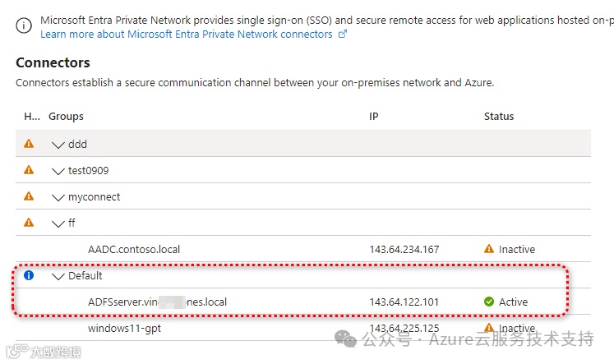
Task: Sort by the Status column header
Action: (499, 116)
